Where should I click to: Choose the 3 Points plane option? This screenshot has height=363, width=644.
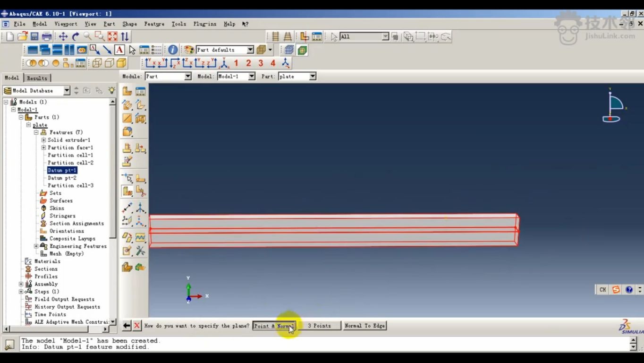click(x=321, y=326)
